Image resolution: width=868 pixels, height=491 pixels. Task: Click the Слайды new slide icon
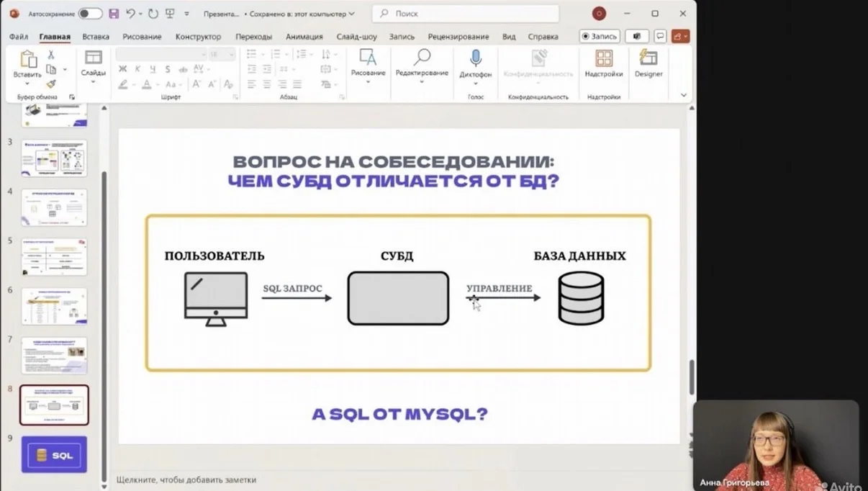93,58
